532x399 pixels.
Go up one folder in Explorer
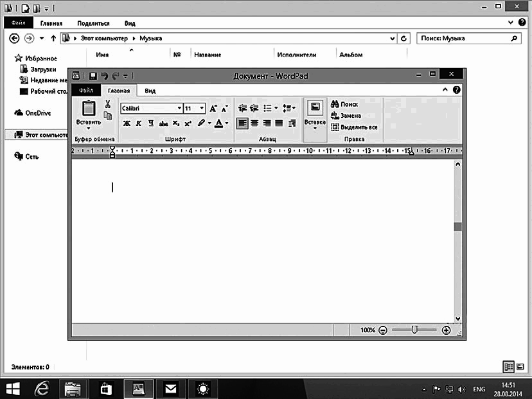pyautogui.click(x=53, y=39)
